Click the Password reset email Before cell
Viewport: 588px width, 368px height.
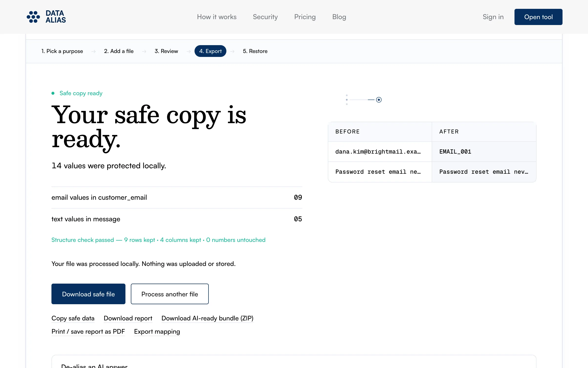click(380, 172)
